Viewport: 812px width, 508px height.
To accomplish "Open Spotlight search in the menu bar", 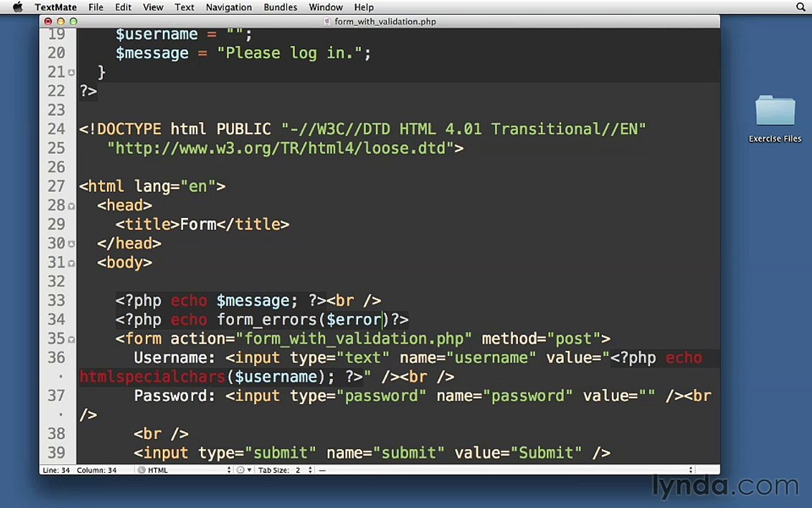I will click(x=801, y=7).
